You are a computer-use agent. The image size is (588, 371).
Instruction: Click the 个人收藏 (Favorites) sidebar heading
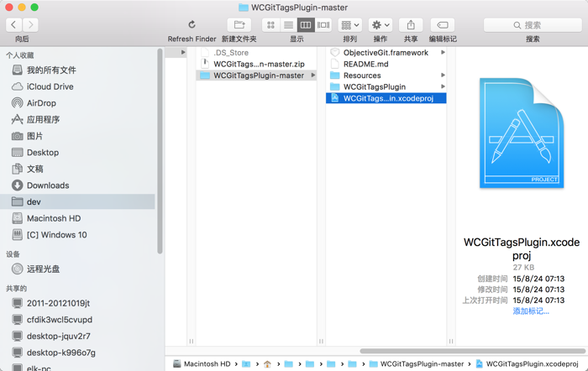click(x=20, y=55)
